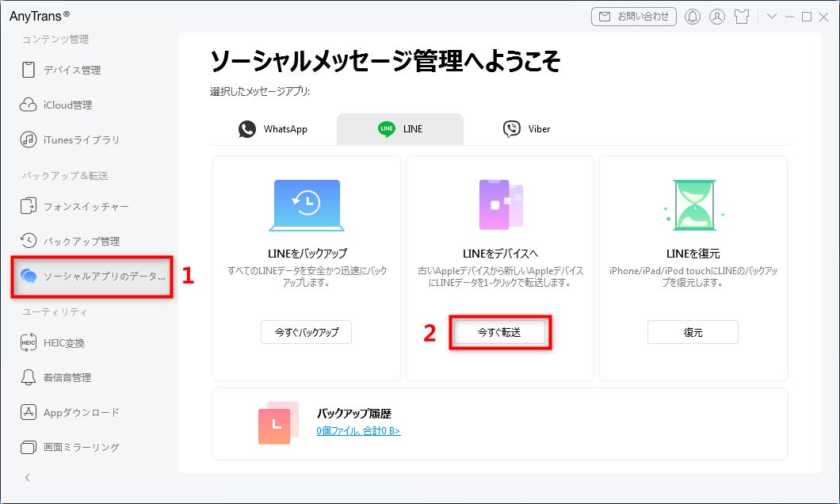The width and height of the screenshot is (840, 504).
Task: Click the AnyTrans app title
Action: pos(39,16)
